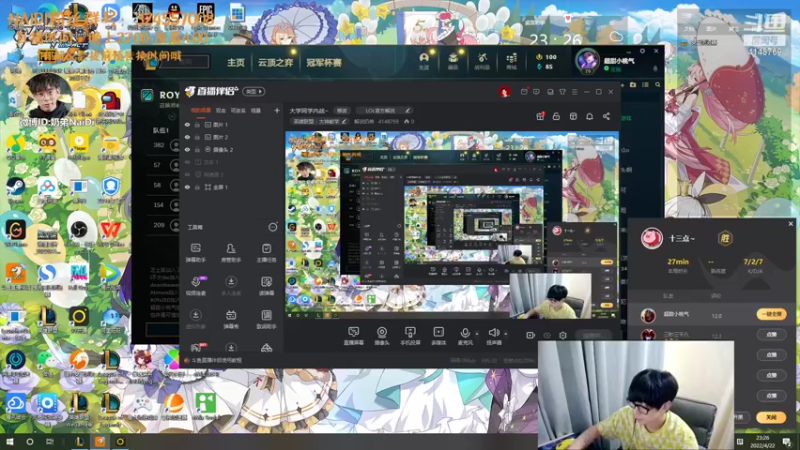Open the toolbox more circle icon

pyautogui.click(x=273, y=227)
